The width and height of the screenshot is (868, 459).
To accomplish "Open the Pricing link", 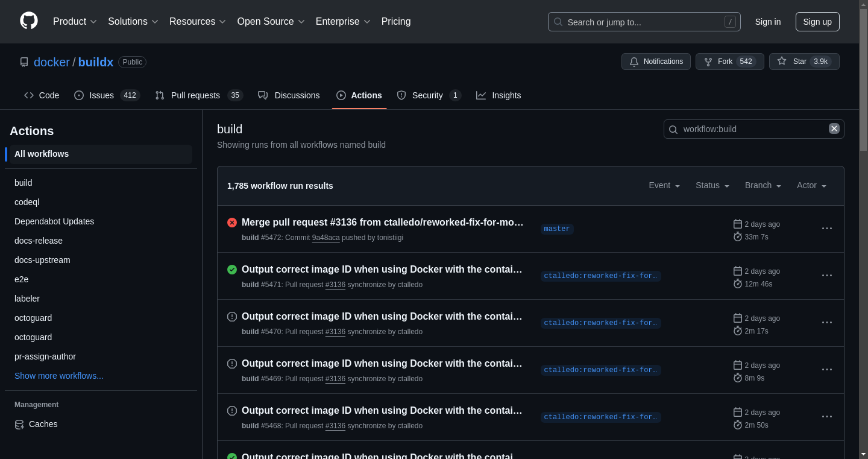I will tap(396, 21).
